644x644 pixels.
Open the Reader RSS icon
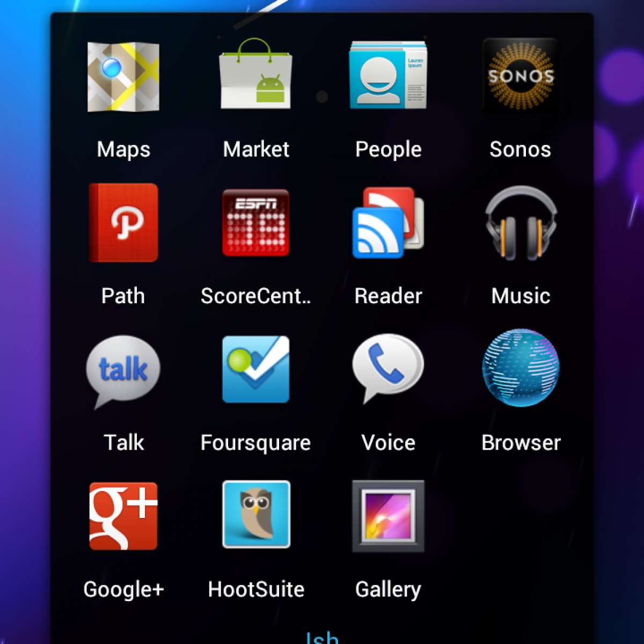[x=388, y=222]
